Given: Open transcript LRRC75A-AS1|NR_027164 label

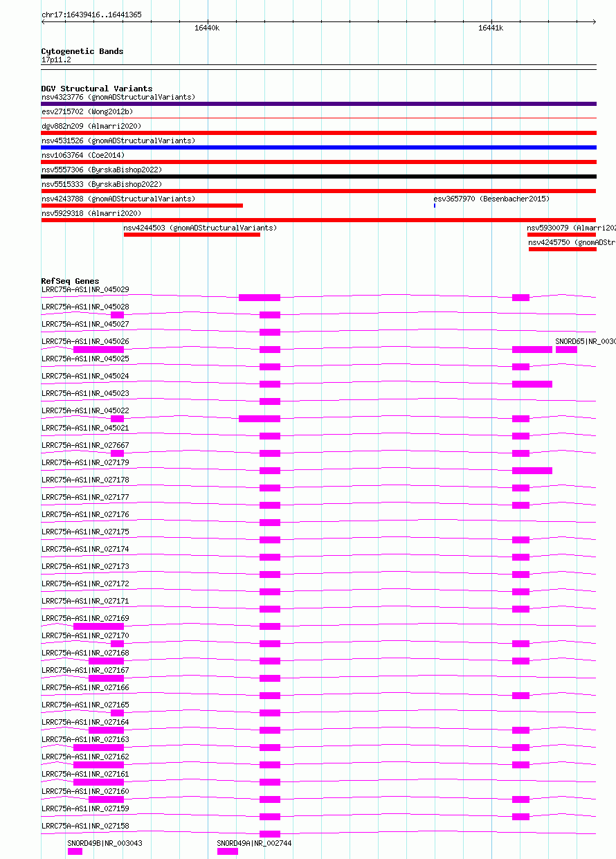Looking at the screenshot, I should (x=85, y=722).
